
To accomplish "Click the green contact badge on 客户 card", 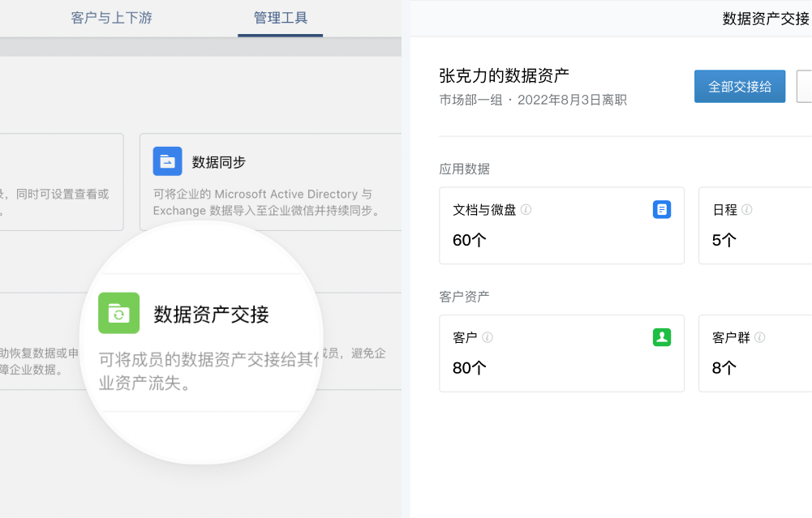I will coord(662,336).
